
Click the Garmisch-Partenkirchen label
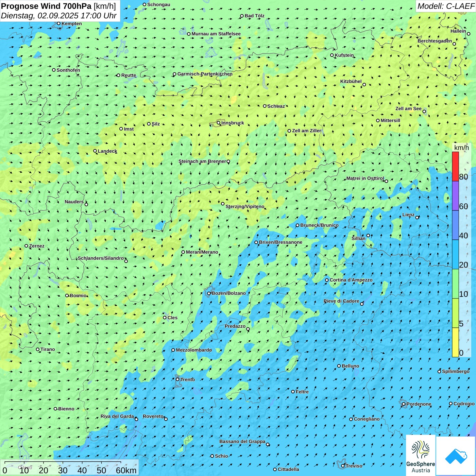(x=205, y=74)
